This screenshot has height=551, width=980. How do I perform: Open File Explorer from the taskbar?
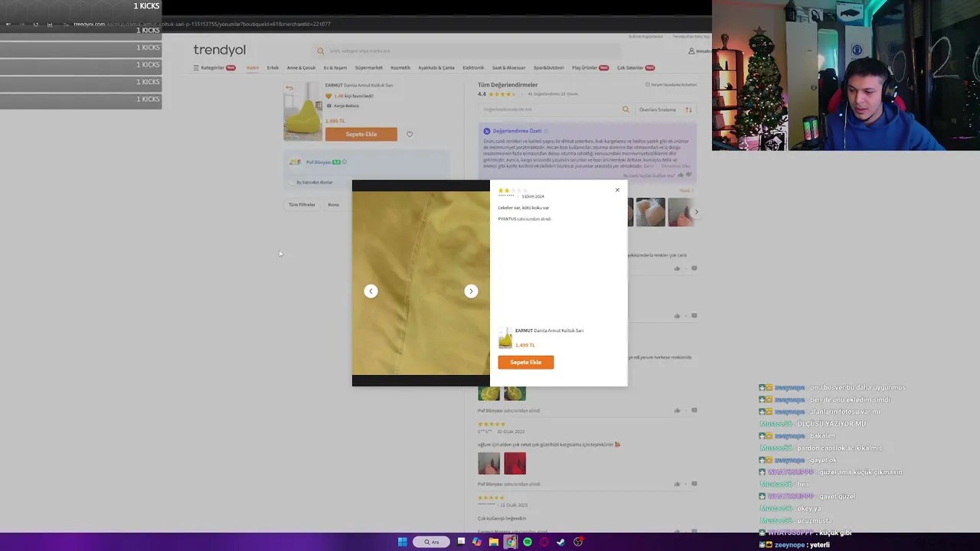[x=494, y=542]
